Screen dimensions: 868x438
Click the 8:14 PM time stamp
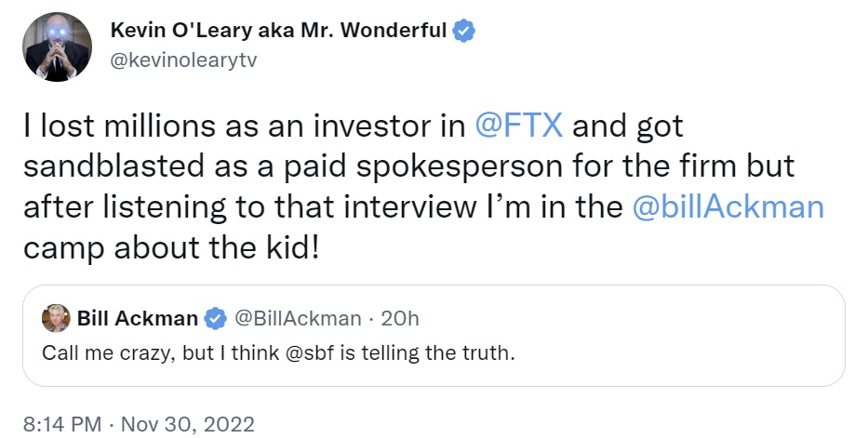61,424
